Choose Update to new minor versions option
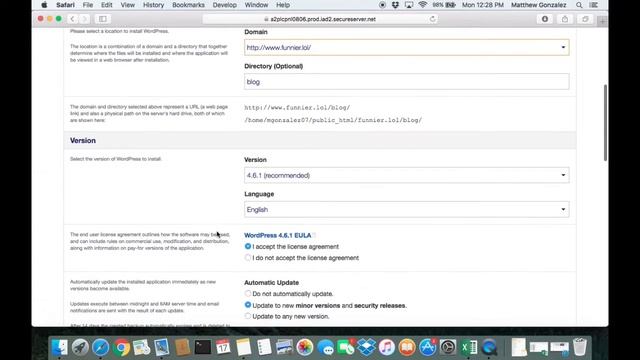 [x=248, y=305]
